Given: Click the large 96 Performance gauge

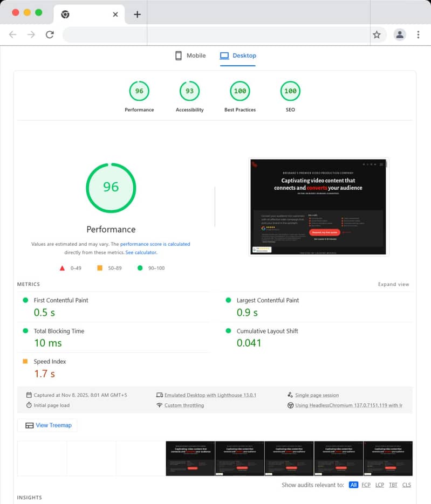Looking at the screenshot, I should click(111, 188).
